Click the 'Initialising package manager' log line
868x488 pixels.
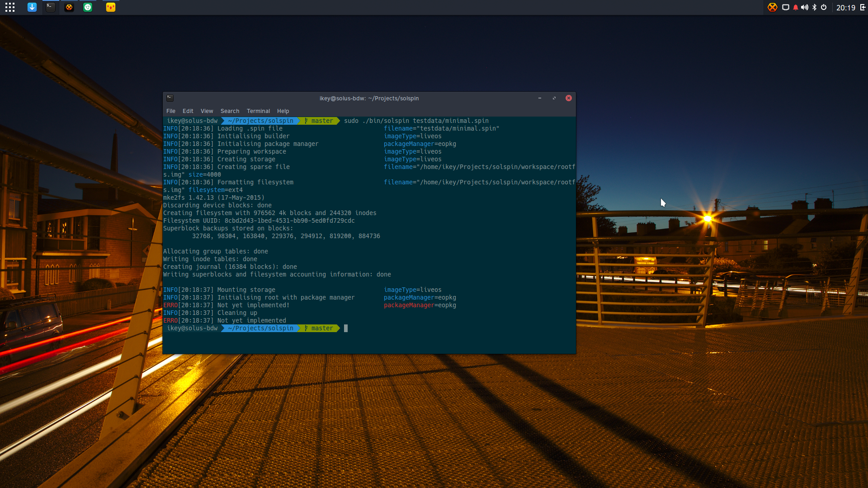pos(268,144)
